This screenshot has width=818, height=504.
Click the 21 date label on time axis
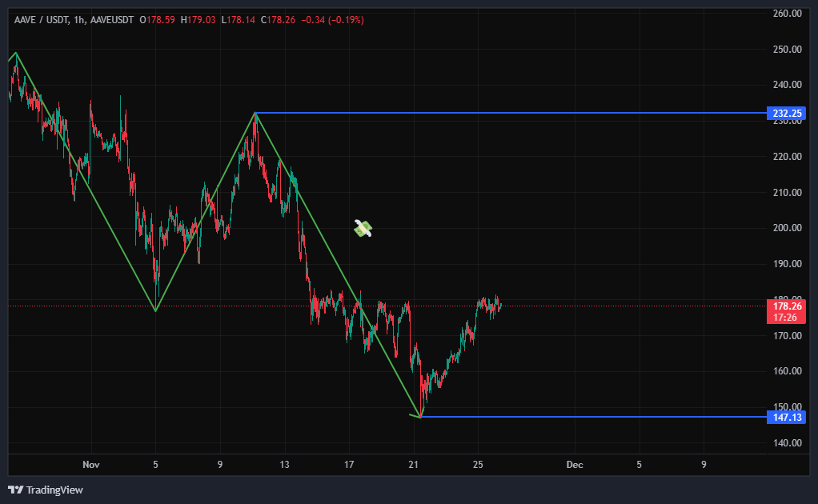coord(413,464)
